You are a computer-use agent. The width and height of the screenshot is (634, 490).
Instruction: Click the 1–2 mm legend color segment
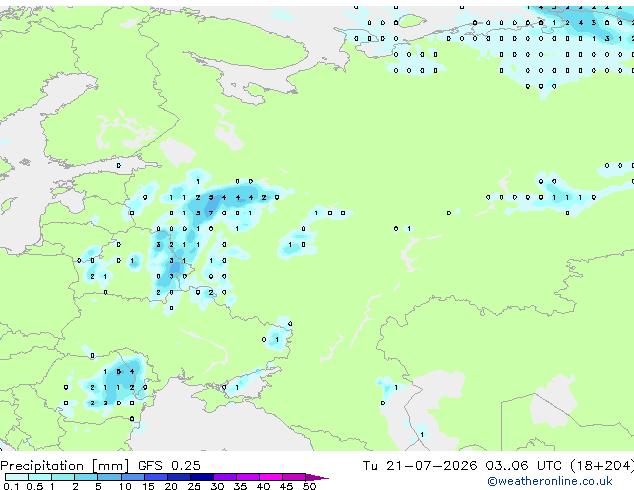(63, 477)
